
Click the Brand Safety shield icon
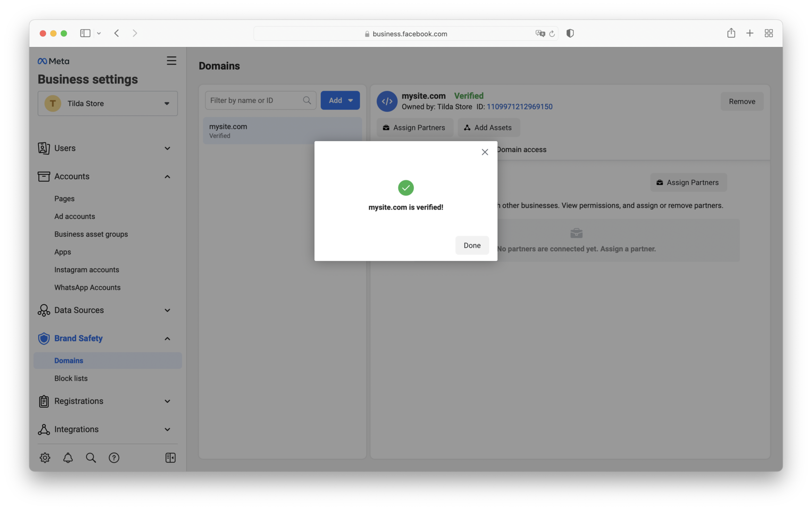tap(44, 339)
